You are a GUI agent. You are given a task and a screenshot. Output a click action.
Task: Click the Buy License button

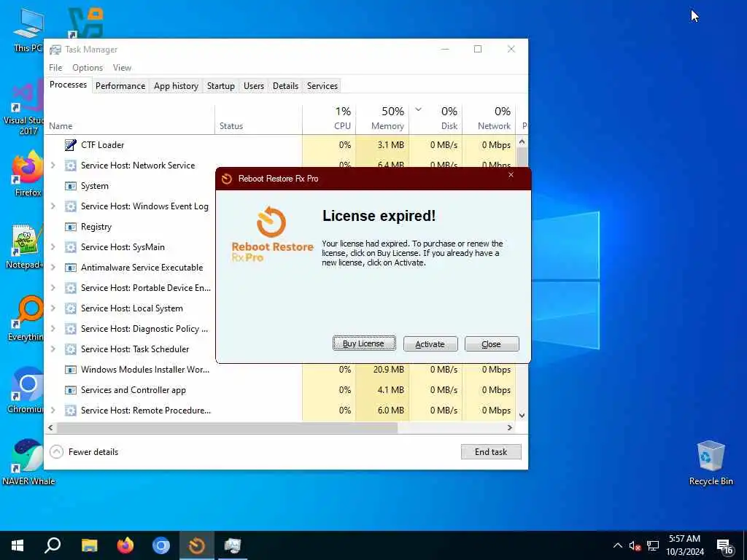click(364, 343)
